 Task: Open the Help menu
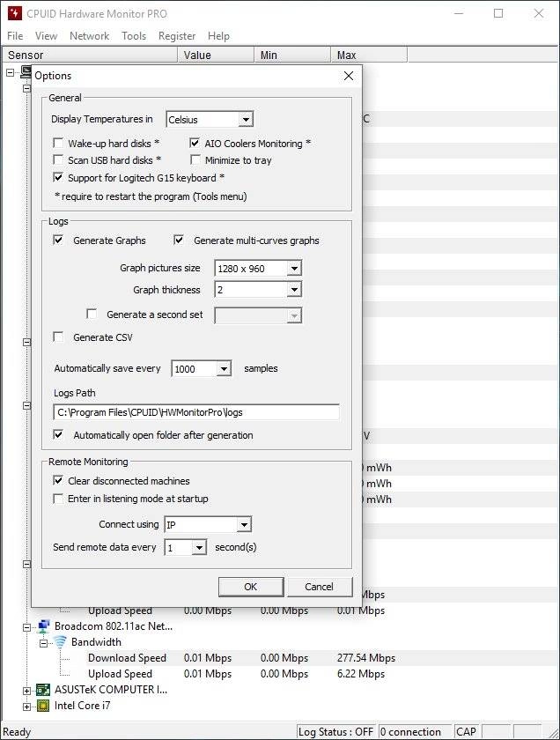[218, 36]
